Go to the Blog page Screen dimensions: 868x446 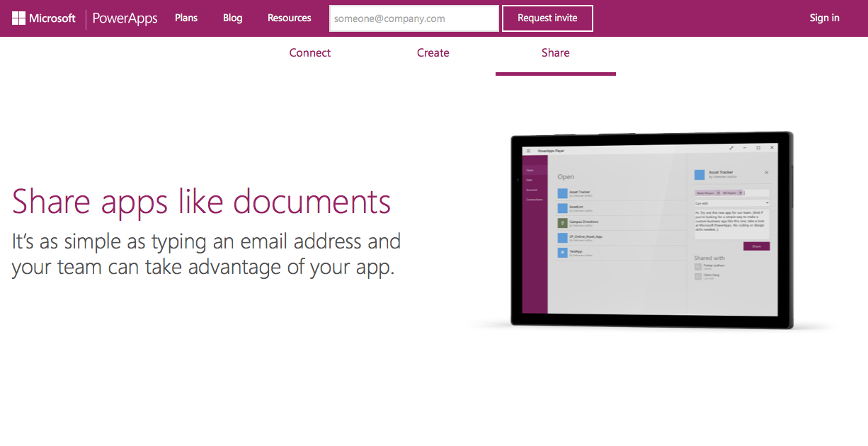pos(232,18)
